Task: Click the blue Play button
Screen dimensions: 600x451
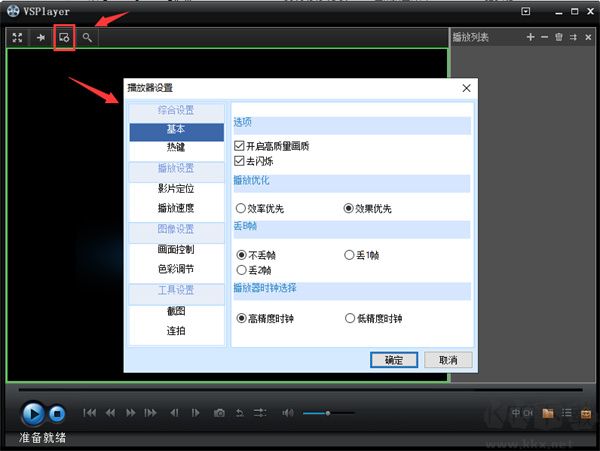Action: pos(32,412)
